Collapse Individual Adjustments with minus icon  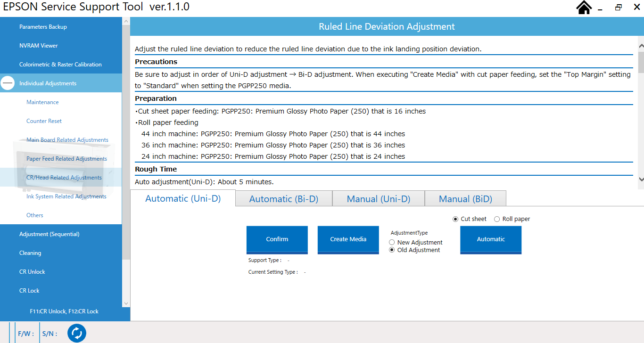(8, 83)
